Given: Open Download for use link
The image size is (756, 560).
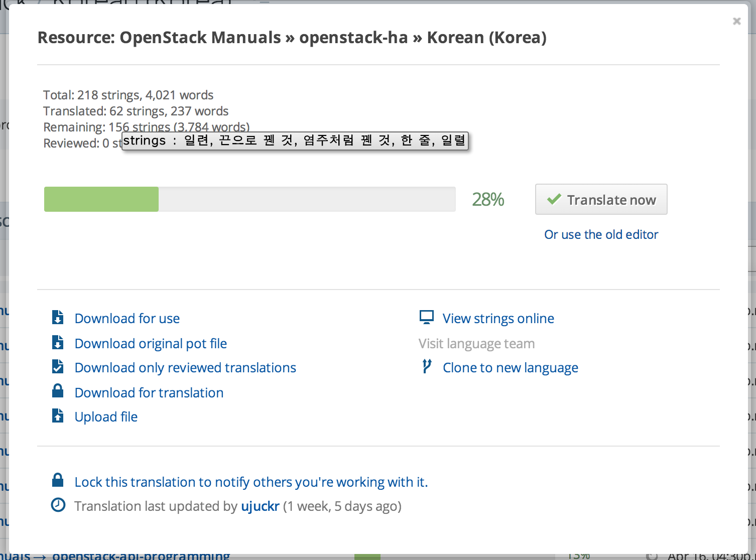Looking at the screenshot, I should (x=127, y=319).
